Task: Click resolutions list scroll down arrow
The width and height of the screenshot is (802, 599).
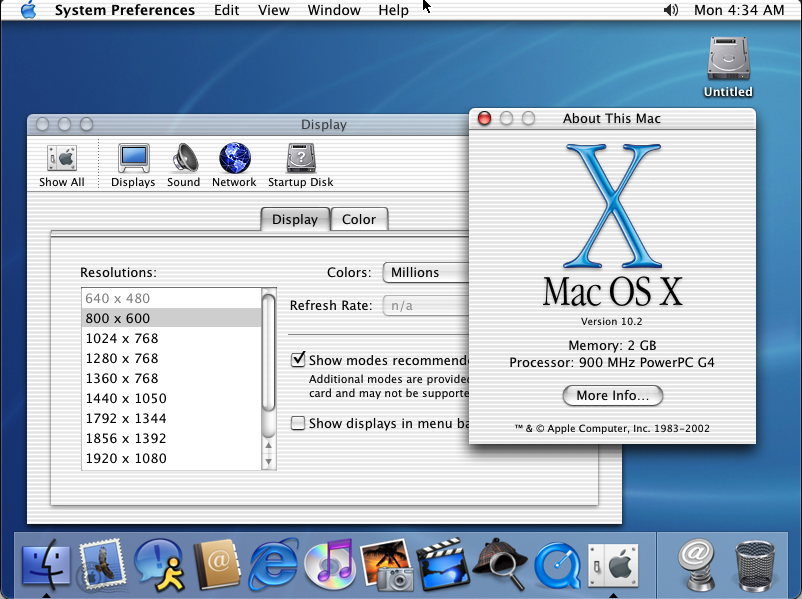Action: [x=269, y=462]
